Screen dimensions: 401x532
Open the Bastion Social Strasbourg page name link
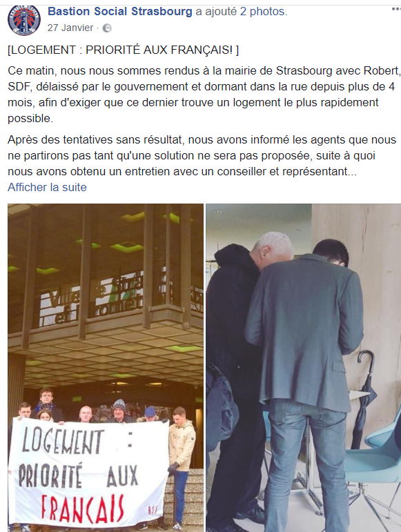coord(120,11)
